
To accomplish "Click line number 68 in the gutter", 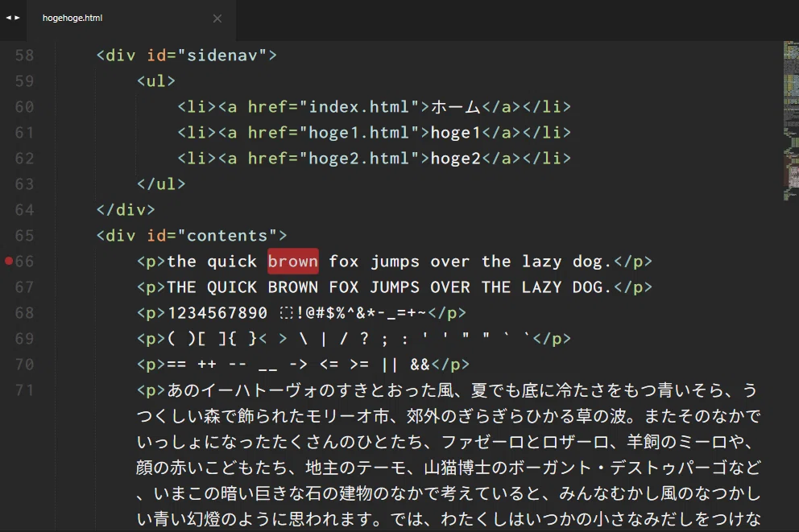I will click(24, 312).
